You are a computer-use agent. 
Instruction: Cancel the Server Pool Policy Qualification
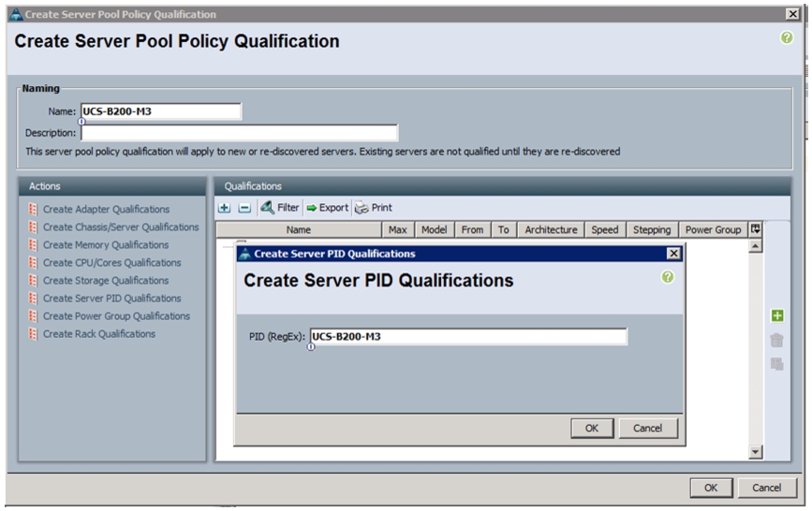point(767,488)
